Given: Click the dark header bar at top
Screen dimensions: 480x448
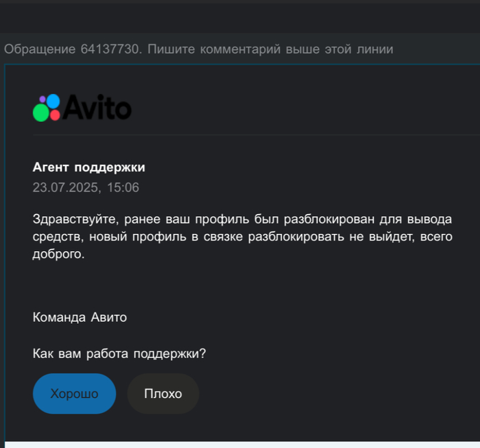Looking at the screenshot, I should pos(240,17).
